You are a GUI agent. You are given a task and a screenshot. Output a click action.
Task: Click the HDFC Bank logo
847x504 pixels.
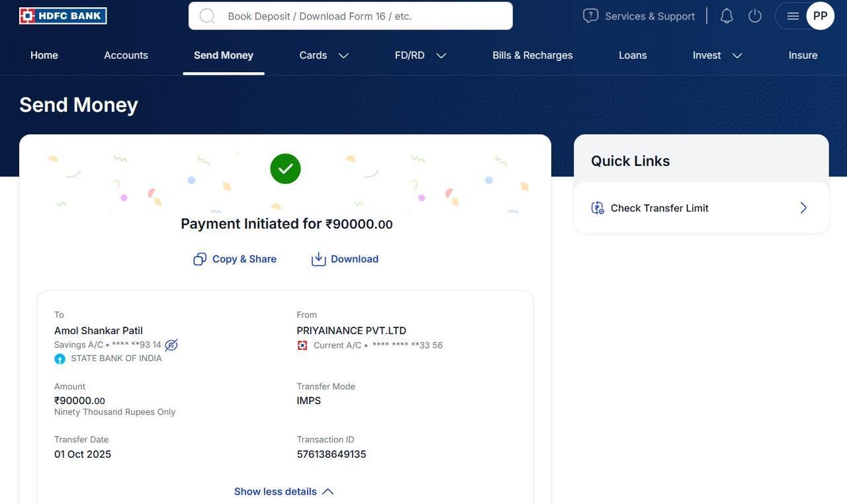click(x=63, y=16)
